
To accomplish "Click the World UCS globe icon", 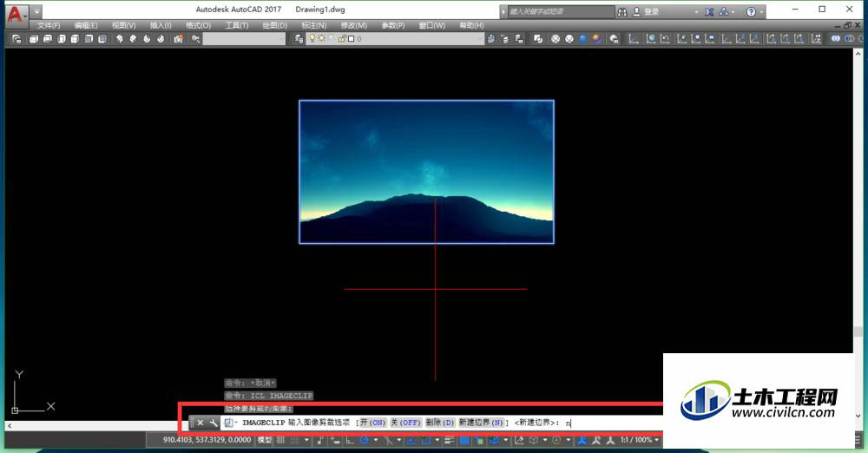I will pos(651,39).
